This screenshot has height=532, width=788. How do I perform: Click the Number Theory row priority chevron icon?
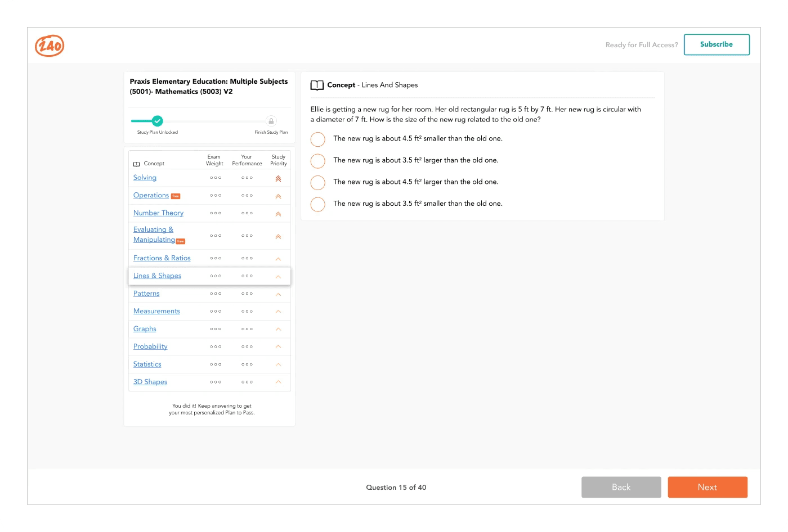pos(278,214)
